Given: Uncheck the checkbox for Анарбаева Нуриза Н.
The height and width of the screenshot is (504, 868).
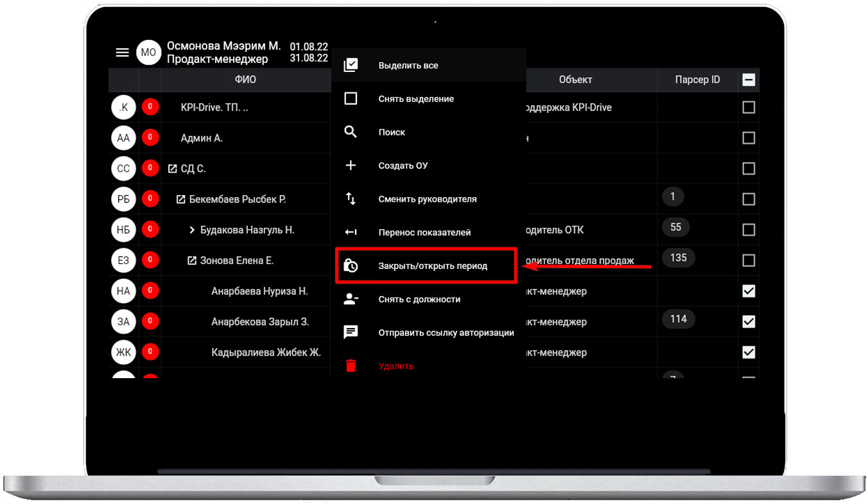Looking at the screenshot, I should [749, 291].
